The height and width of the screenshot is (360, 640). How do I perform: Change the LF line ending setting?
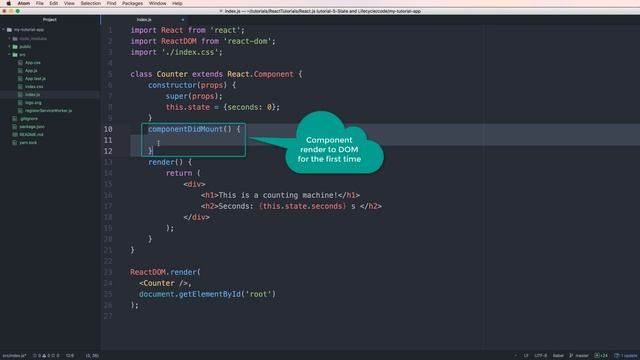(526, 356)
